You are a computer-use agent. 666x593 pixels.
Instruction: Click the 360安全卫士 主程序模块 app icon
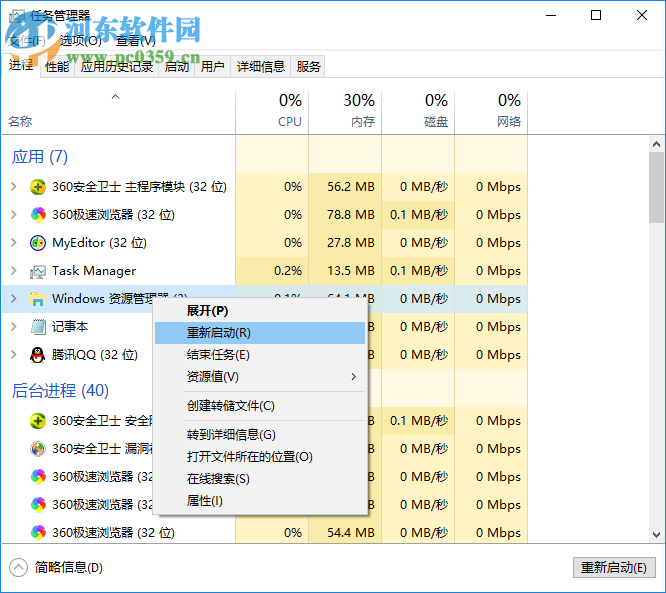(38, 187)
